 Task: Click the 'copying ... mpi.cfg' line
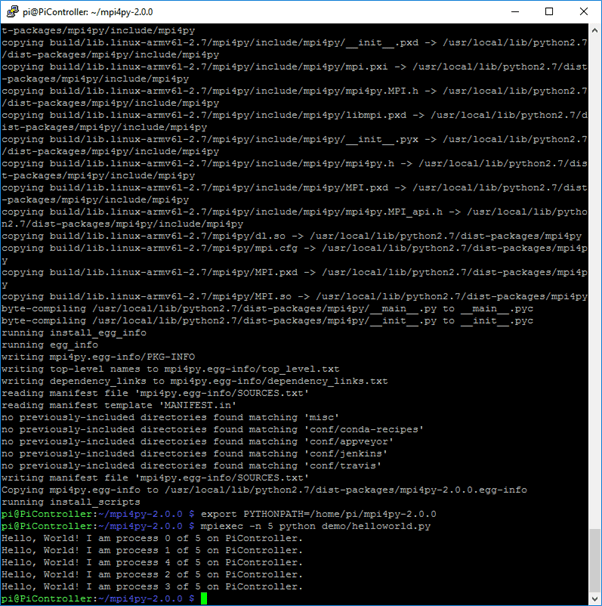[x=294, y=254]
